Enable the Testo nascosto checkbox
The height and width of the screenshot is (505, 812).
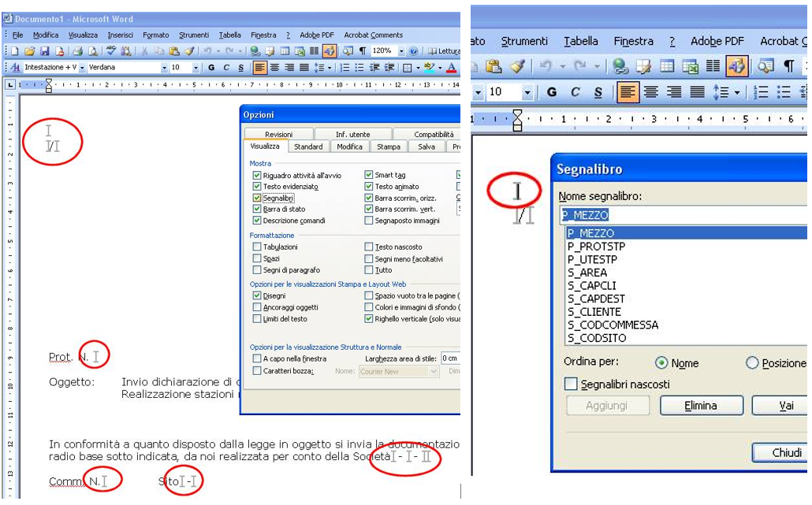point(369,247)
